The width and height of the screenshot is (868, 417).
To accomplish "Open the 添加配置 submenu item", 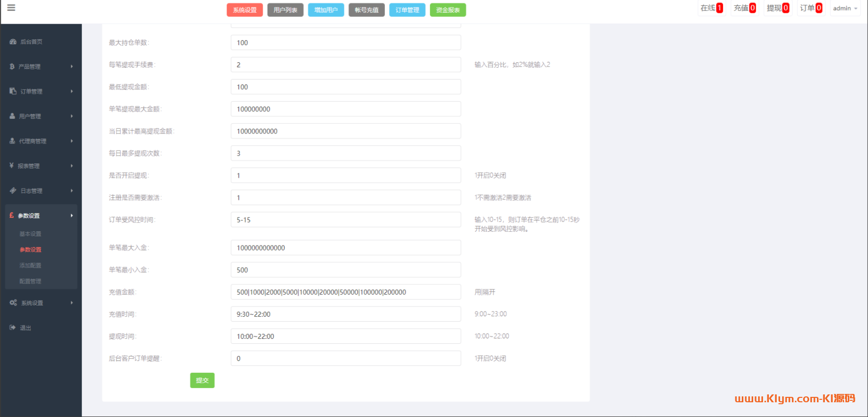I will 30,266.
